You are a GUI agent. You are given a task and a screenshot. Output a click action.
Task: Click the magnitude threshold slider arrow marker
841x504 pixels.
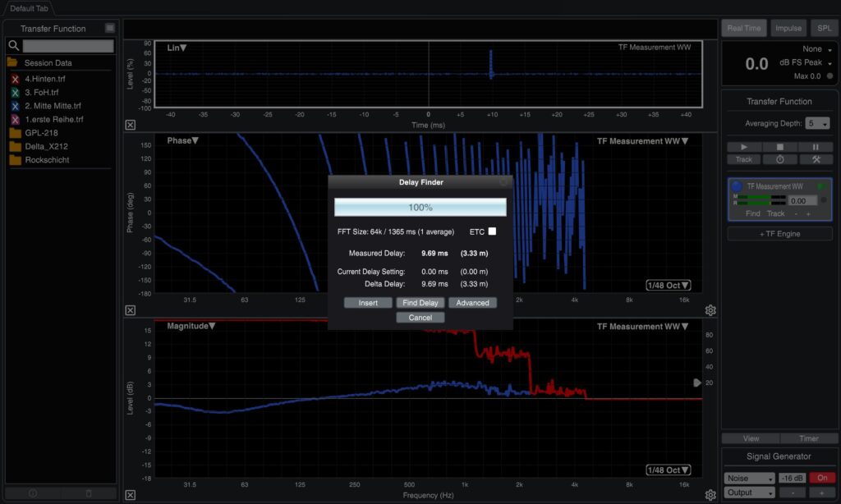(697, 383)
